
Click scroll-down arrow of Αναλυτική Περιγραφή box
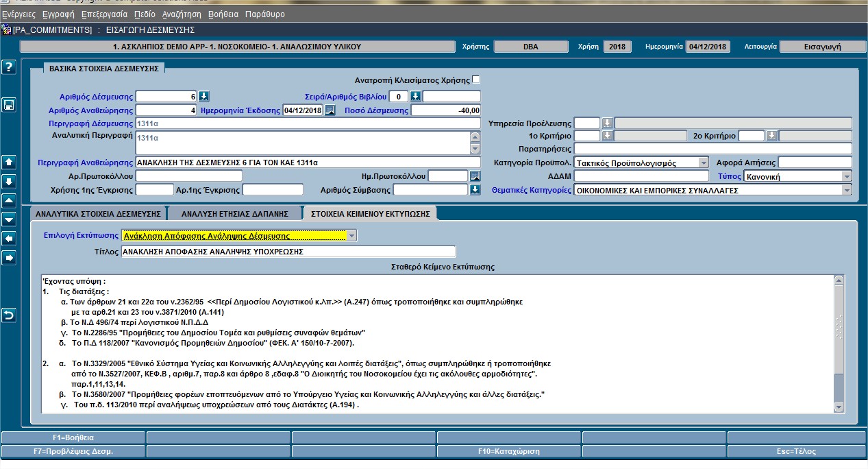click(x=475, y=148)
